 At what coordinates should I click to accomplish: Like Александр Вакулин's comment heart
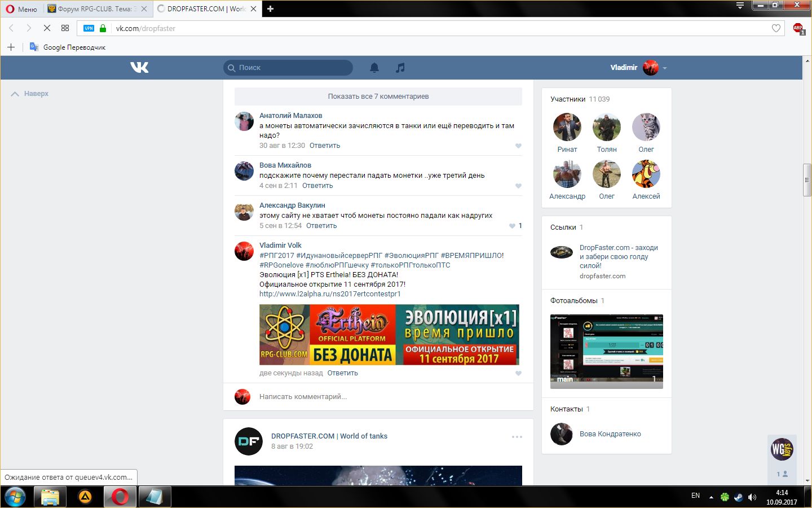pos(512,226)
